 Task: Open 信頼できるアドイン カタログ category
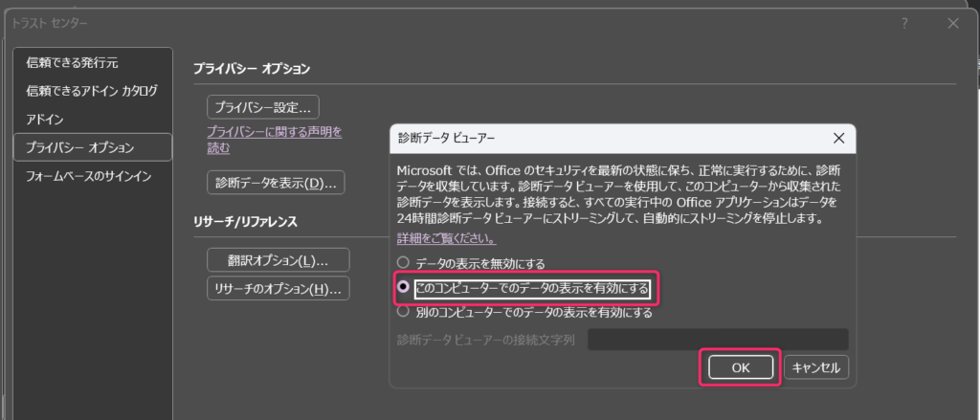pos(93,91)
